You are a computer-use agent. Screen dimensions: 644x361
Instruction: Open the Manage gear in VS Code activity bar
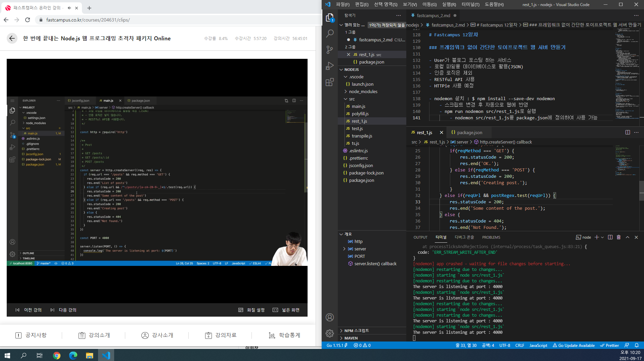[330, 333]
